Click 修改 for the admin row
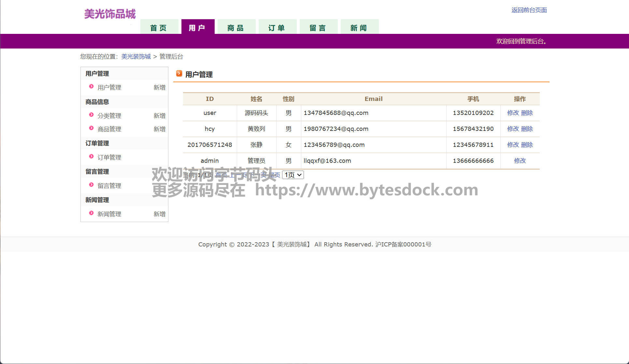629x364 pixels. tap(520, 161)
